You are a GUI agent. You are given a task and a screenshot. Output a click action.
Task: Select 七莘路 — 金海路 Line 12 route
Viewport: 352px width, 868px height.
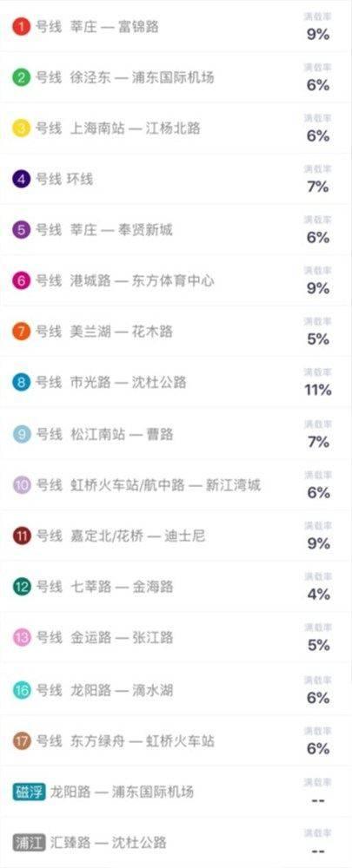(x=122, y=587)
